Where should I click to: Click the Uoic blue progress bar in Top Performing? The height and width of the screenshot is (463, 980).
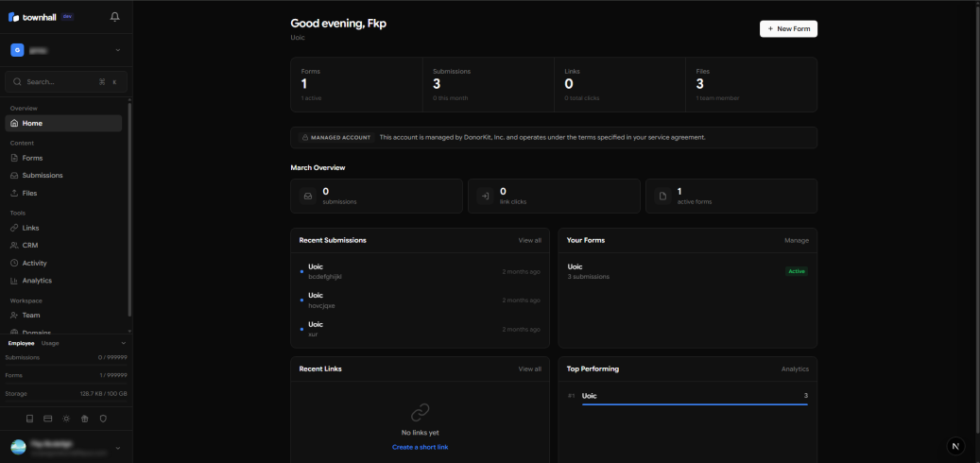pos(695,404)
